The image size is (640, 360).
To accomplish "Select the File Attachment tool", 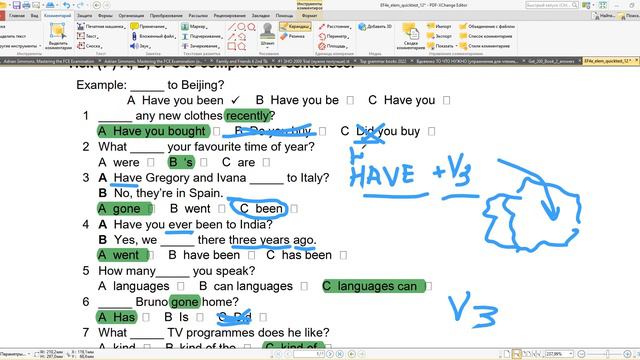I will click(153, 36).
